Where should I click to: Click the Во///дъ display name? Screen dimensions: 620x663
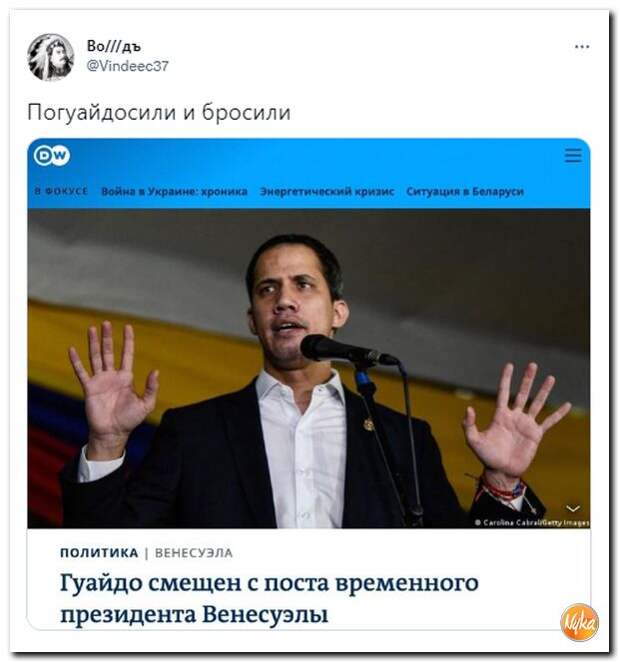point(114,46)
